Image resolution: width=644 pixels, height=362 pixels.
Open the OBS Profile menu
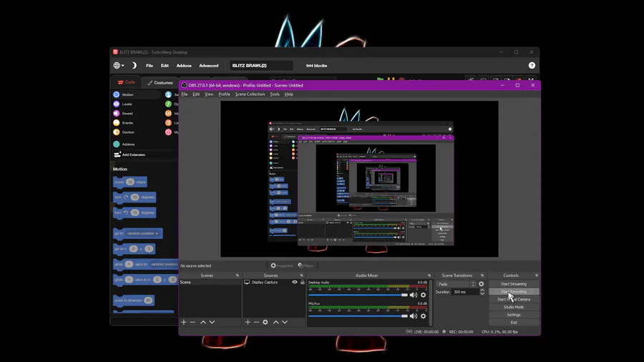coord(224,94)
